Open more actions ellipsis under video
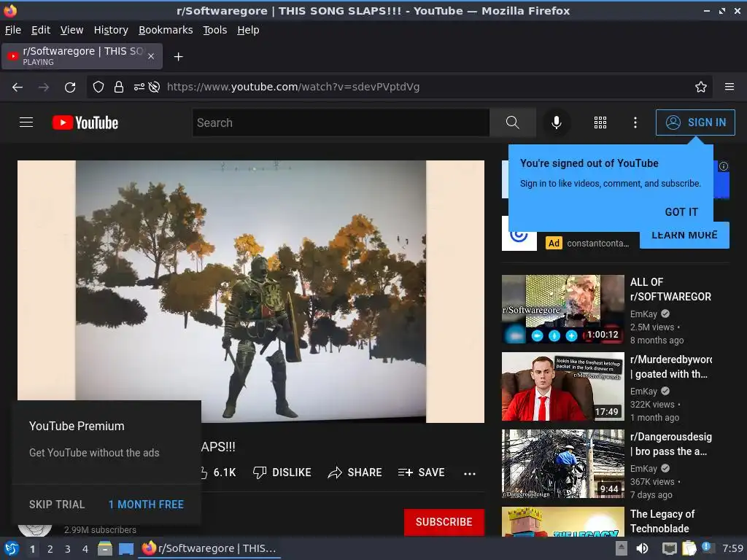The height and width of the screenshot is (560, 747). point(470,473)
